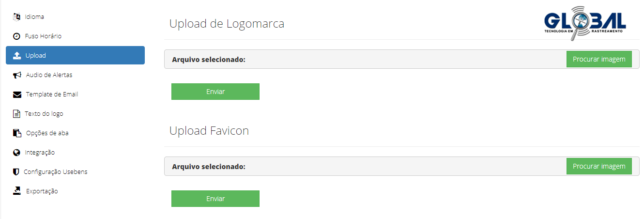644x219 pixels.
Task: Select the Audio de Alertas menu item
Action: 49,75
